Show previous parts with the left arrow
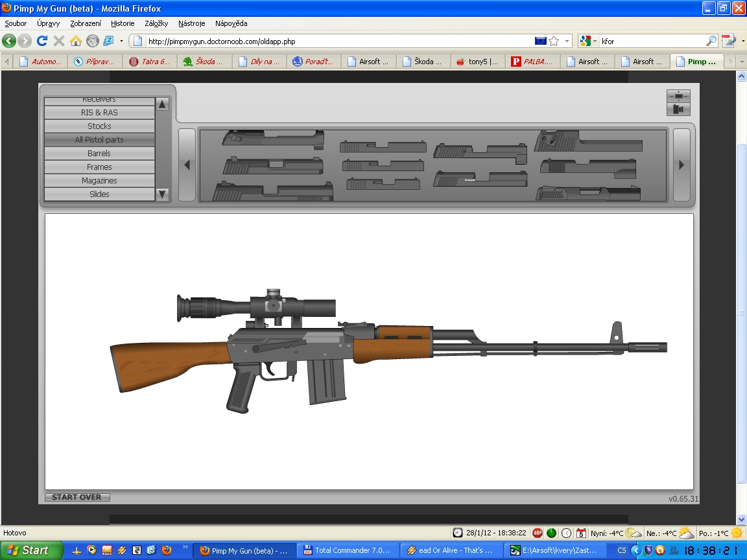This screenshot has height=560, width=747. tap(187, 165)
